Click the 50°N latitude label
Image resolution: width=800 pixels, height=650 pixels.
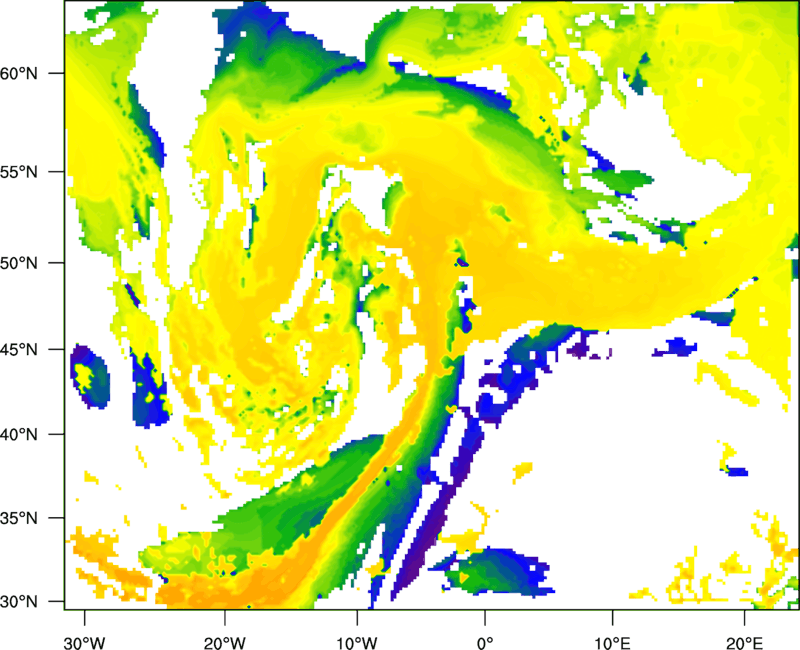tap(19, 263)
